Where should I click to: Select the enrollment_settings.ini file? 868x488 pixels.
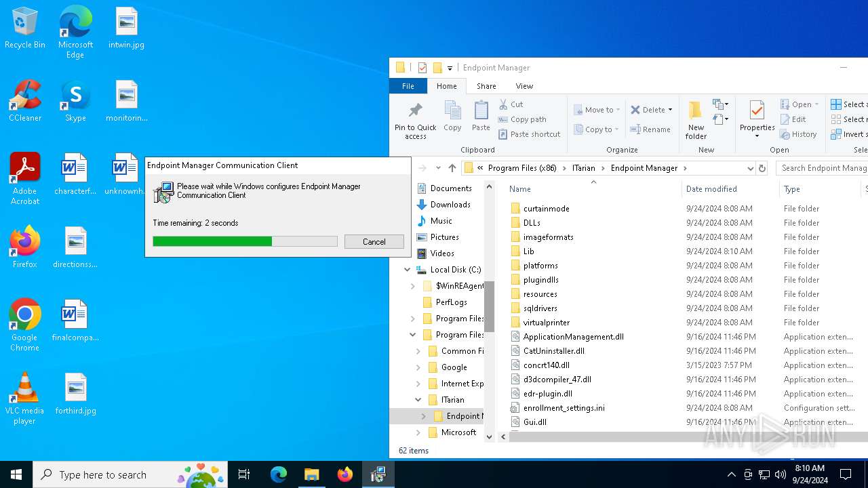point(564,408)
